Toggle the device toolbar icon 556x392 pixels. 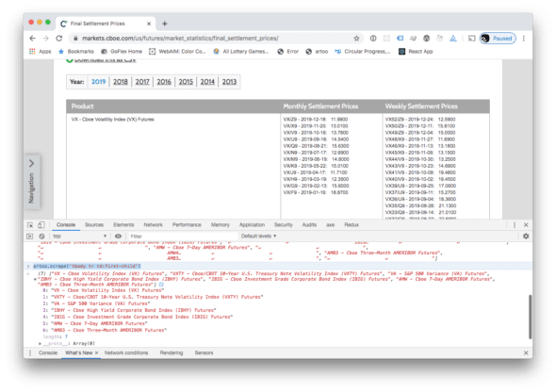pyautogui.click(x=41, y=225)
